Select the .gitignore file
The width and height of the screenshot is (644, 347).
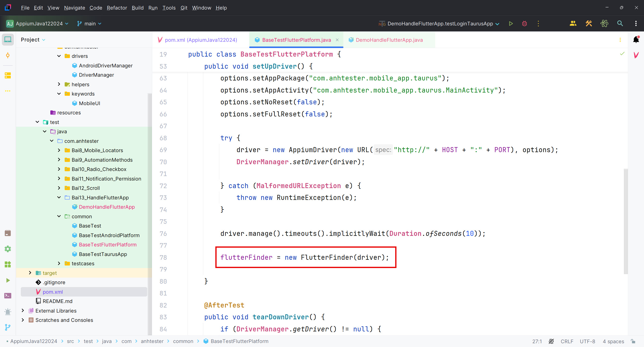point(54,282)
